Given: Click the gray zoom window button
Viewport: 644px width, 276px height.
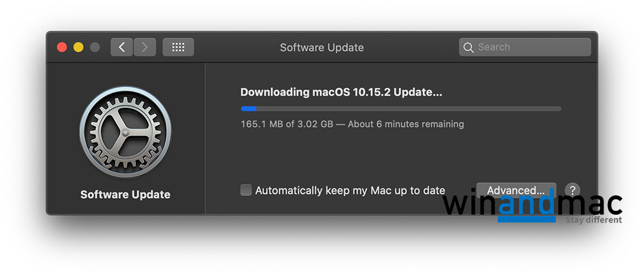Looking at the screenshot, I should point(95,47).
